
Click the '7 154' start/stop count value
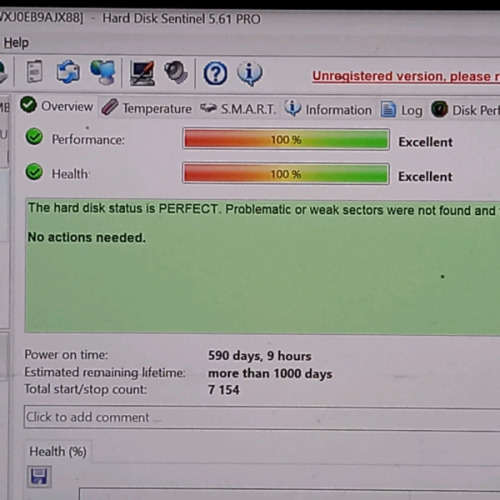224,390
